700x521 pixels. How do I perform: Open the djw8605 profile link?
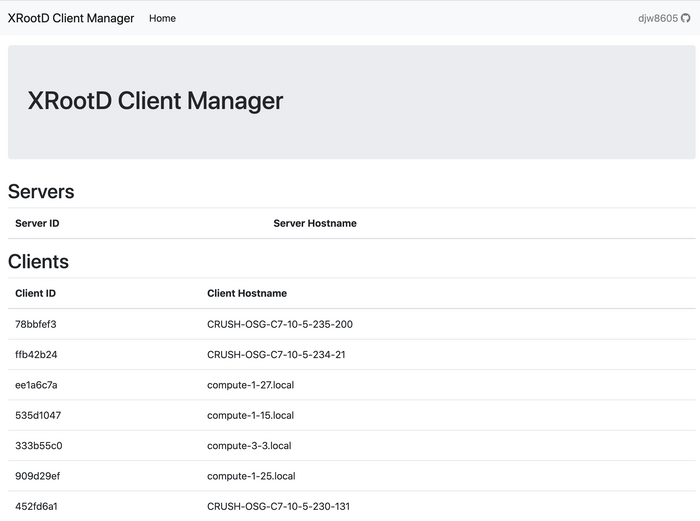(x=658, y=18)
